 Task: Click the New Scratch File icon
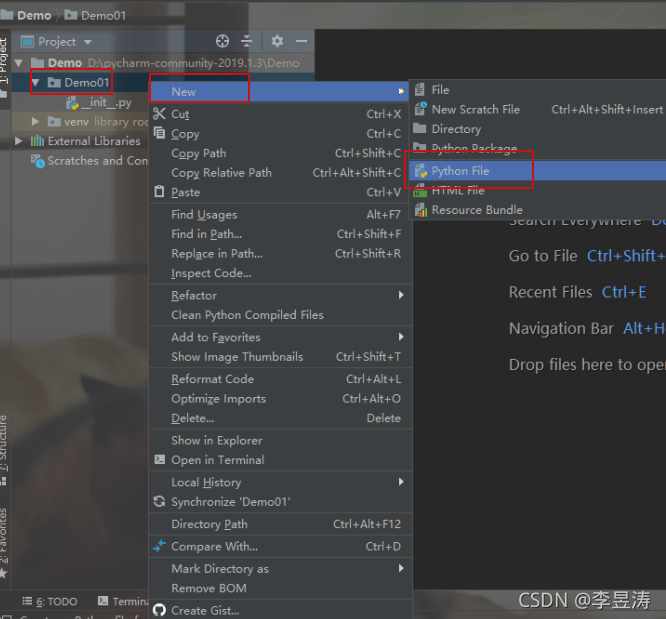coord(420,109)
